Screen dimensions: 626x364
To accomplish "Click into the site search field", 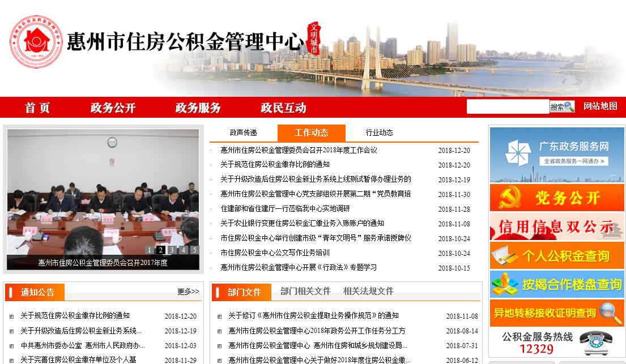I will (x=508, y=106).
